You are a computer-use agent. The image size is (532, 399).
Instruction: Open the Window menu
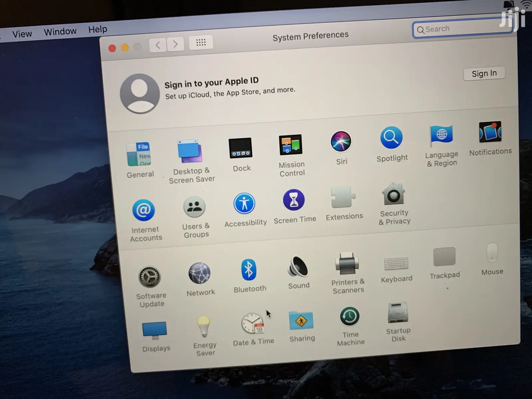(60, 32)
